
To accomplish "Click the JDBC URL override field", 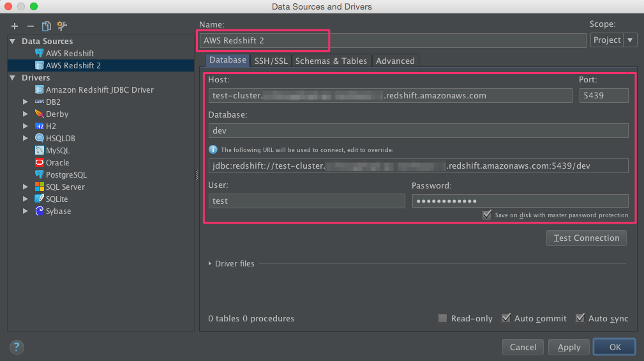I will coord(418,165).
